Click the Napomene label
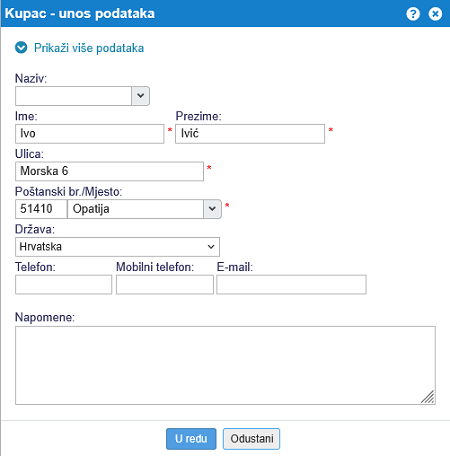Image resolution: width=450 pixels, height=456 pixels. [x=45, y=317]
